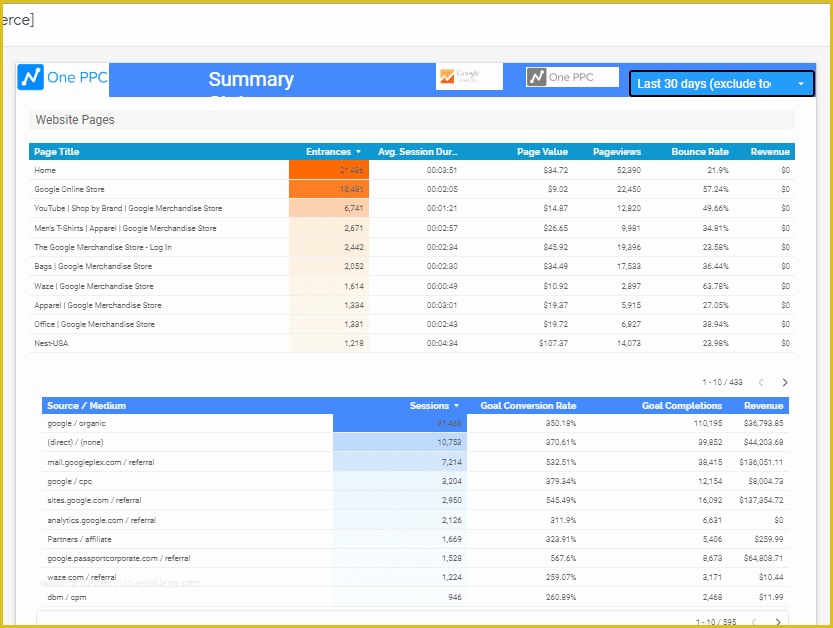The height and width of the screenshot is (628, 833).
Task: Click the Website Pages section heading
Action: click(75, 120)
